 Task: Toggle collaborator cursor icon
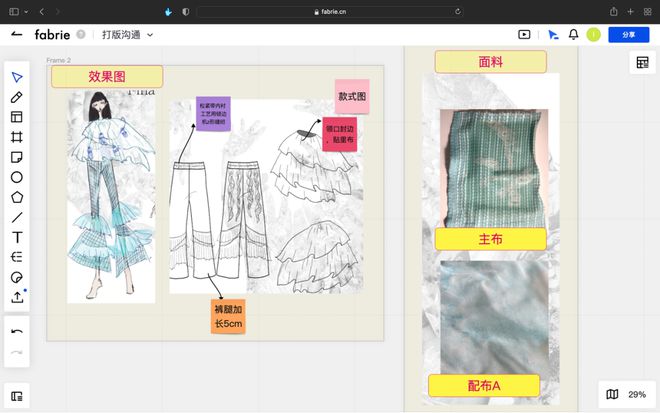553,35
